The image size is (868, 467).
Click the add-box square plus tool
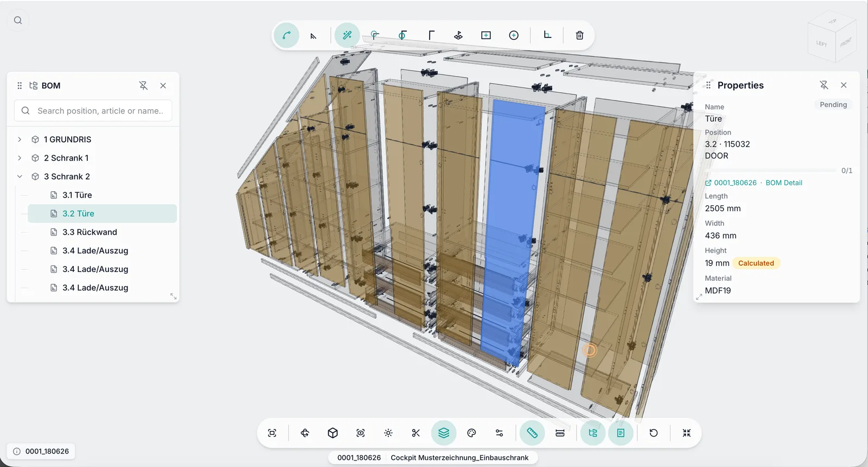(x=486, y=35)
